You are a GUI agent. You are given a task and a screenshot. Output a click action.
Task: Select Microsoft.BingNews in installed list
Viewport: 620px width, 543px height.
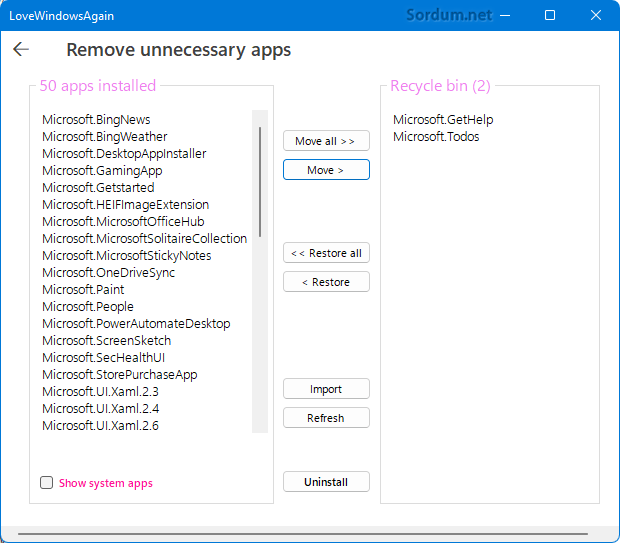tap(96, 119)
